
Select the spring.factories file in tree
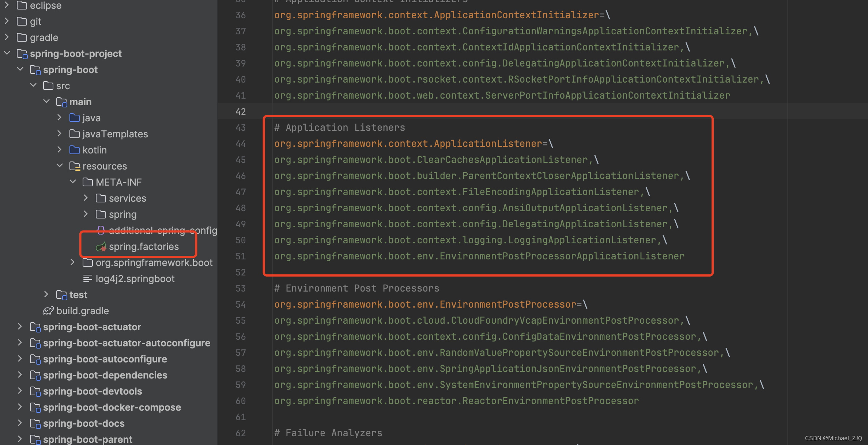tap(144, 247)
